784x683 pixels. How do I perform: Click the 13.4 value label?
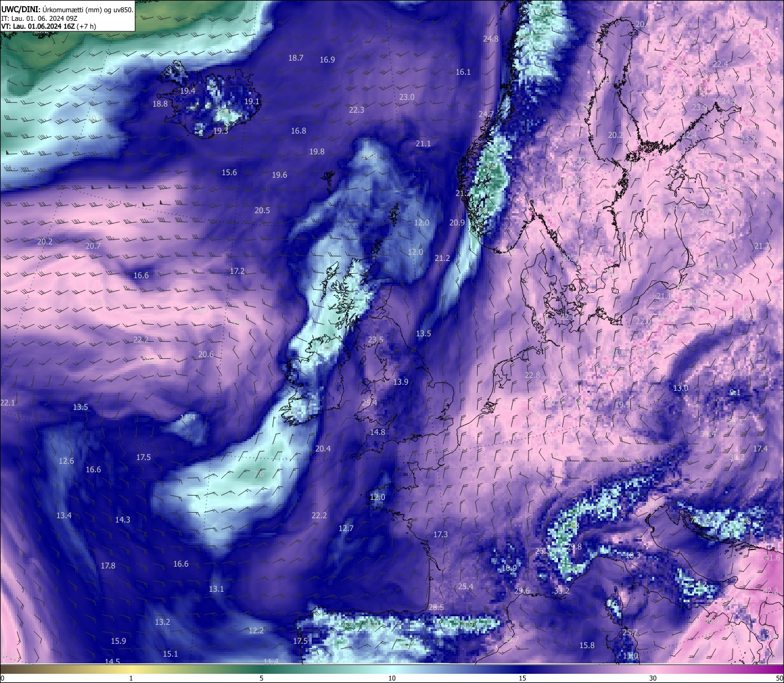pyautogui.click(x=64, y=515)
